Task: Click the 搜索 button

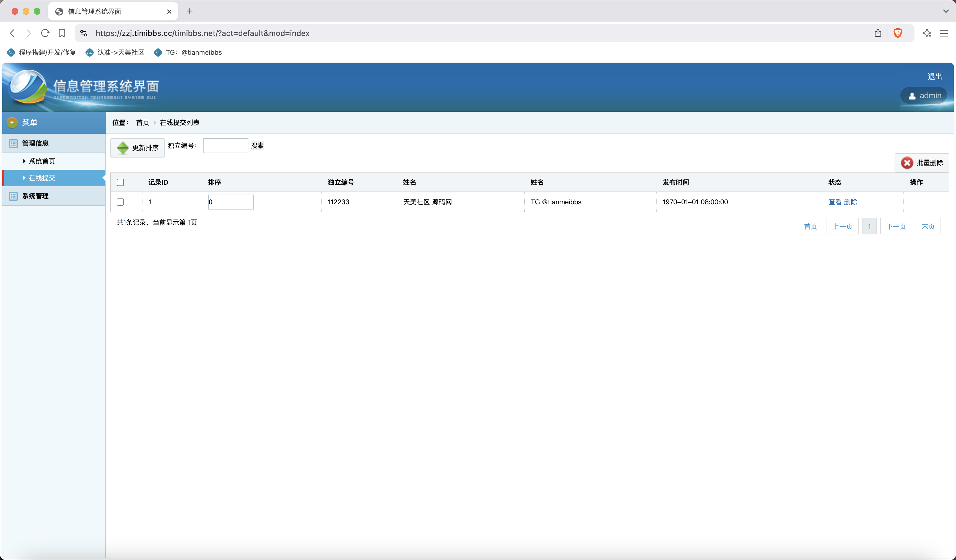Action: point(257,146)
